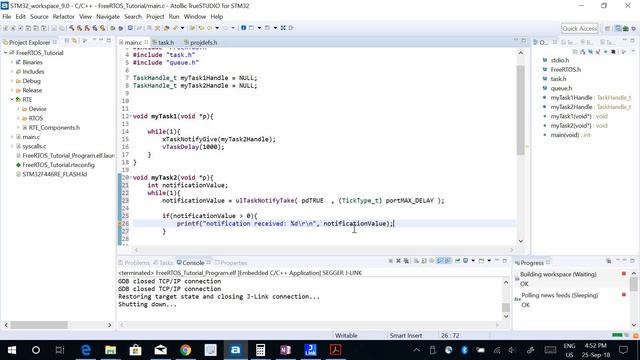Toggle Hide Fields in Outline toolbar
Image resolution: width=640 pixels, height=360 pixels.
[590, 52]
